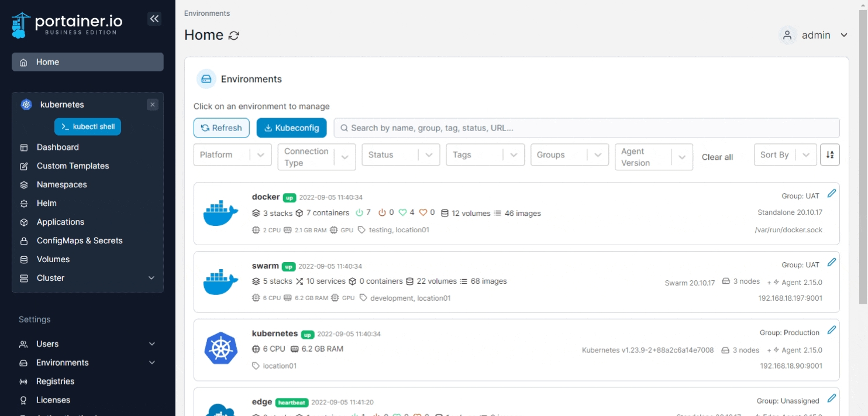868x416 pixels.
Task: Edit the docker environment via pencil icon
Action: click(x=831, y=194)
